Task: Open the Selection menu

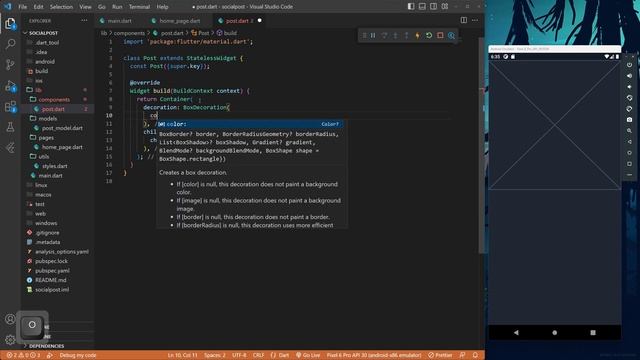Action: [61, 7]
